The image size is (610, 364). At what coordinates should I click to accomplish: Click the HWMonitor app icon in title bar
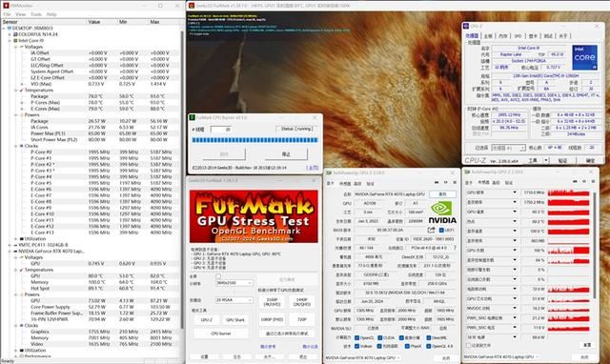pos(6,6)
